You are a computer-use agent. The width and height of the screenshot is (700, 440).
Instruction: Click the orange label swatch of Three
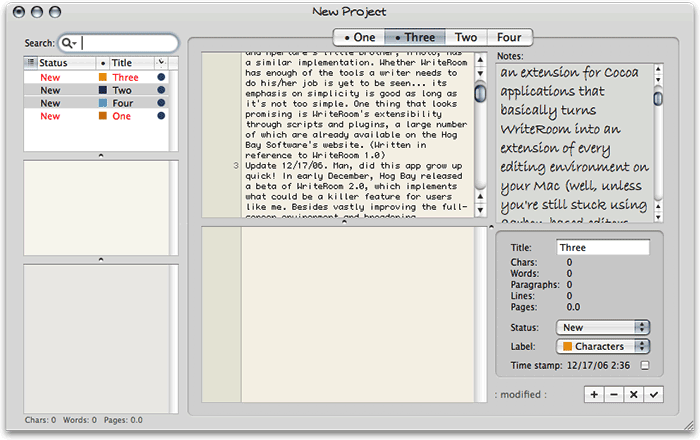(103, 77)
